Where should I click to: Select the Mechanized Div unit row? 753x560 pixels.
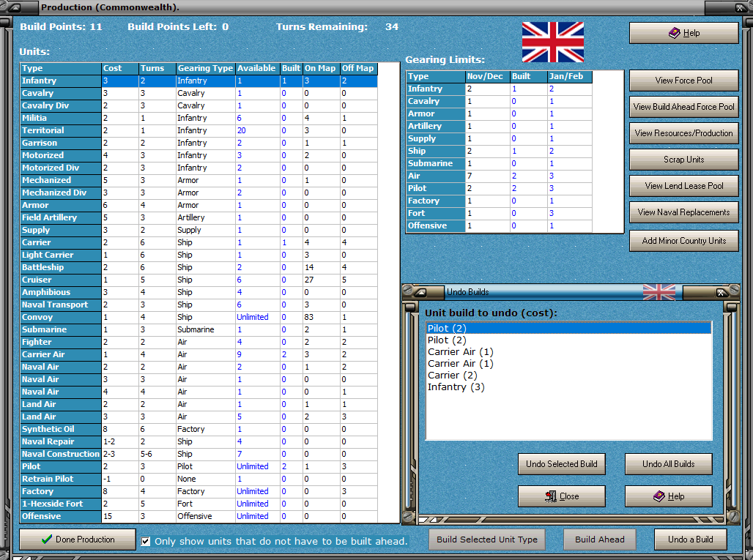point(199,193)
